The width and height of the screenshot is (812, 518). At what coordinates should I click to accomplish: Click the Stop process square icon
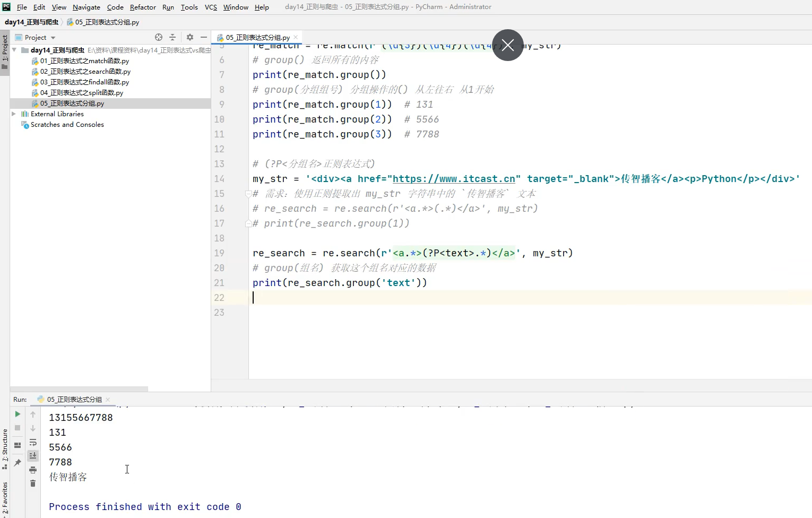coord(18,428)
